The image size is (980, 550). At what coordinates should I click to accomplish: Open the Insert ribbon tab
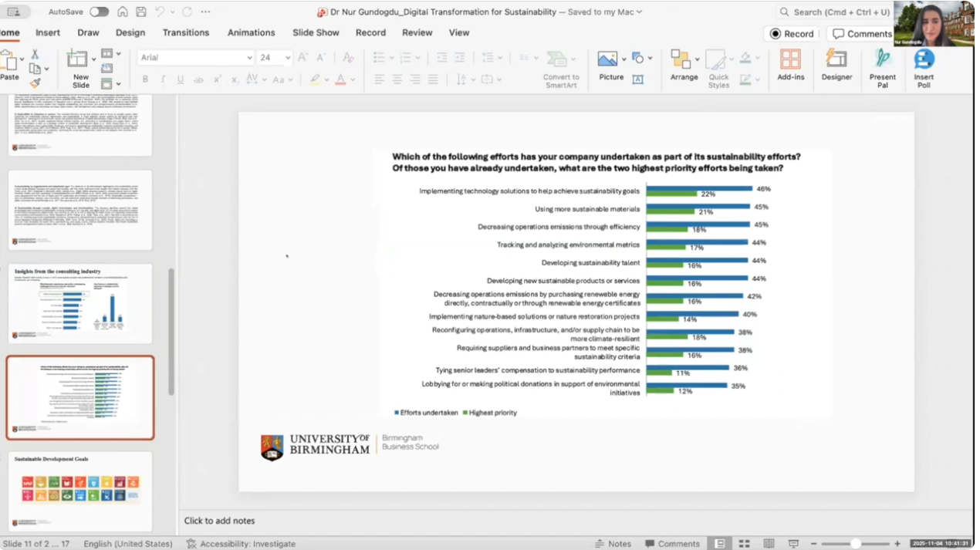[x=48, y=32]
